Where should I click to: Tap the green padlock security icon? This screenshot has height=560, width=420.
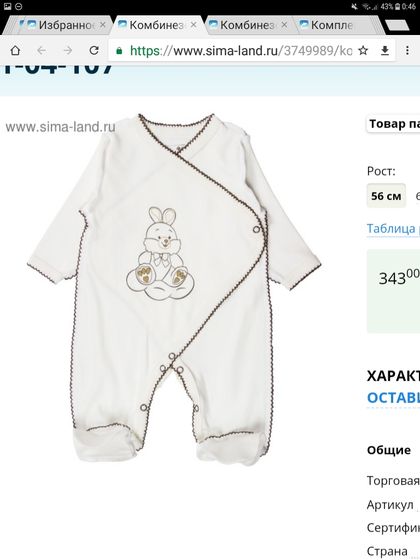tap(120, 51)
